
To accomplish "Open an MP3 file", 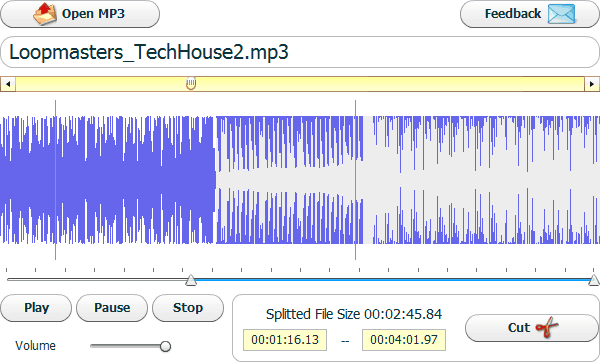I will 80,14.
